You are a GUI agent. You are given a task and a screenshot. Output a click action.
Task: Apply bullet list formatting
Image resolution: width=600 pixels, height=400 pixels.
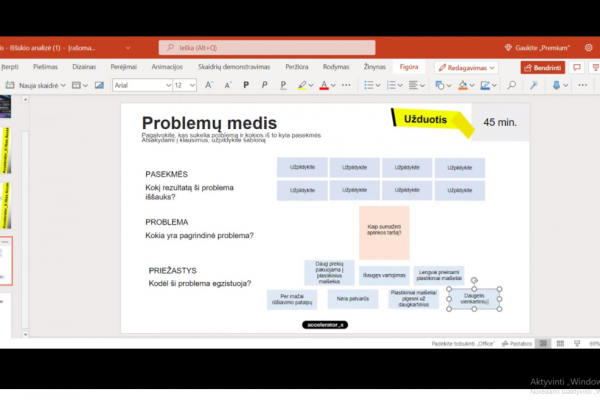368,85
